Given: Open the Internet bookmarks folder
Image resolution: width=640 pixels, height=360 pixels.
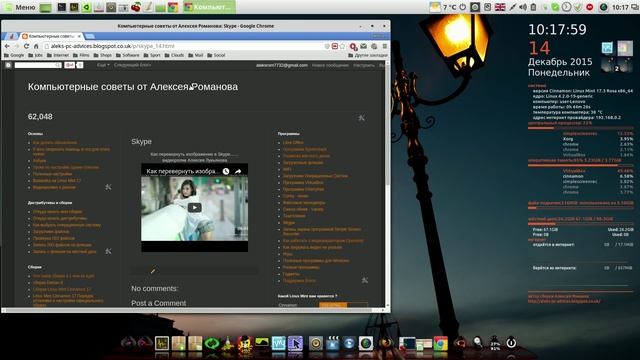Looking at the screenshot, I should 58,55.
